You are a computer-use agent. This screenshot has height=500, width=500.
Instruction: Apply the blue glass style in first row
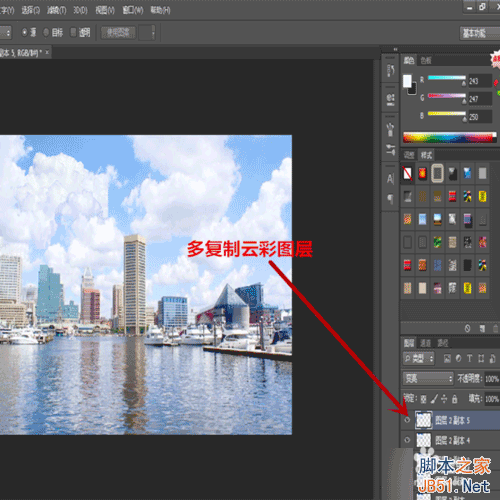[x=467, y=173]
